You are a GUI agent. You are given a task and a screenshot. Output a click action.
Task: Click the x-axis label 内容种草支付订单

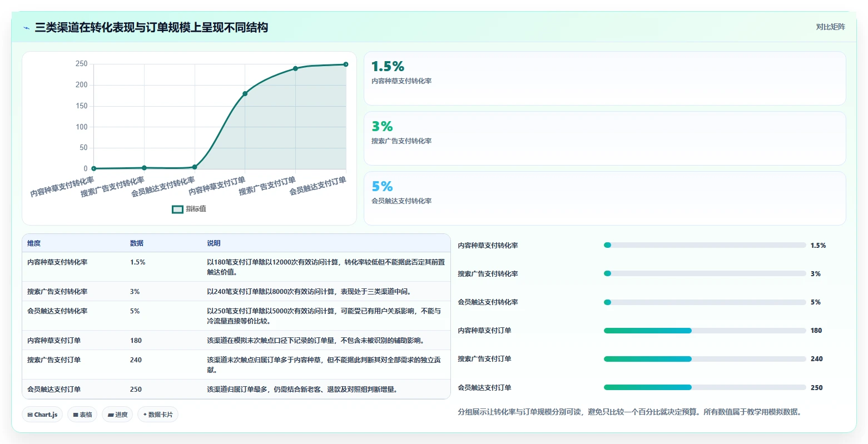click(217, 186)
